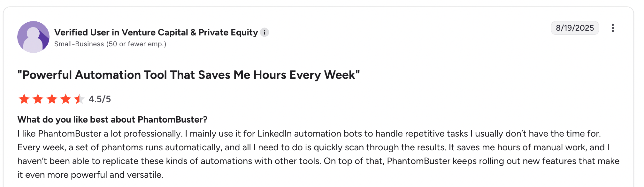Click the fourth rating star

pyautogui.click(x=66, y=99)
